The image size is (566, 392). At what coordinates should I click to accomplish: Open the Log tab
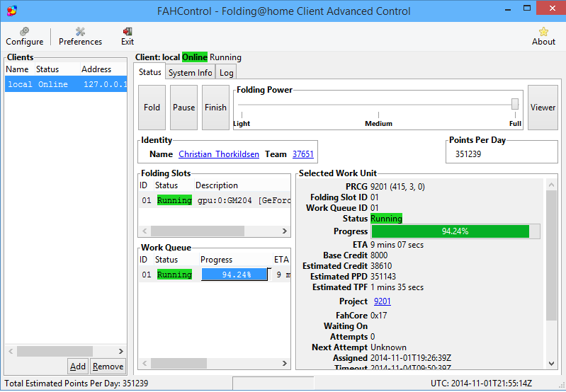coord(226,73)
